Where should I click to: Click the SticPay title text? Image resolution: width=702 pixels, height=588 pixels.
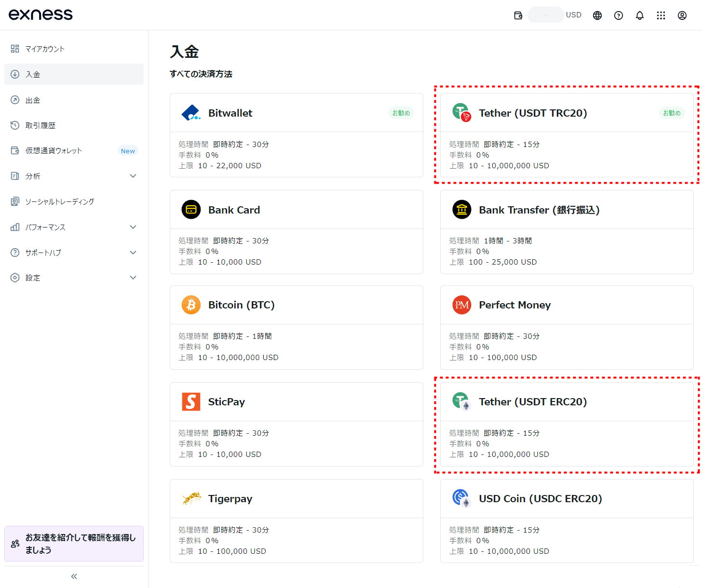tap(226, 402)
